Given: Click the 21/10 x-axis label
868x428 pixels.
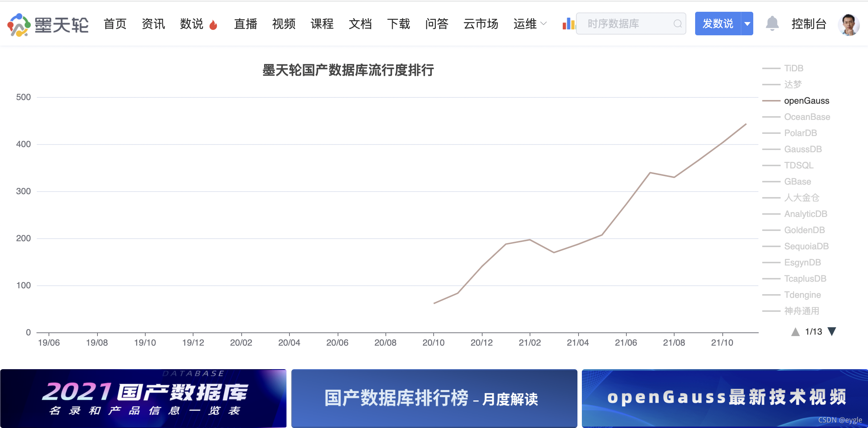Looking at the screenshot, I should (x=722, y=343).
